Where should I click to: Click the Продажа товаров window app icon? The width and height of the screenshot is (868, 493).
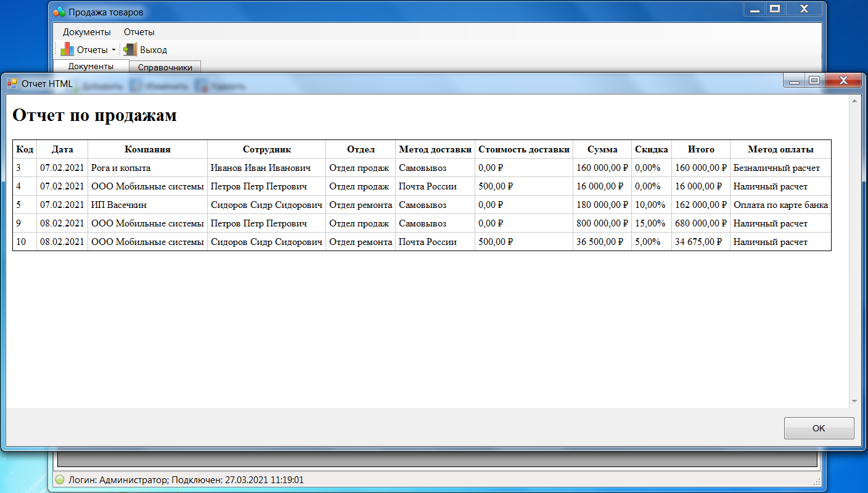pyautogui.click(x=59, y=12)
